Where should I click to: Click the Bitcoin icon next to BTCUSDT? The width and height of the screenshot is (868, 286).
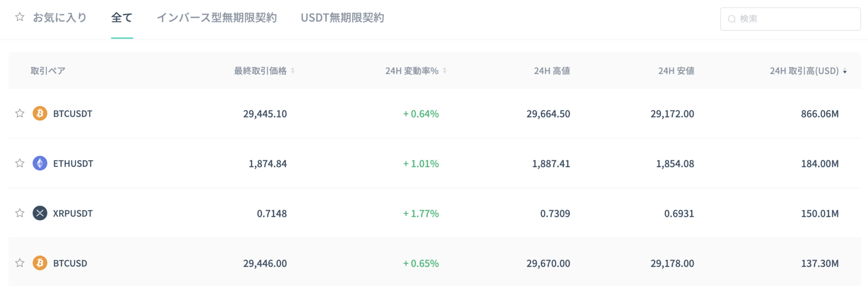click(x=40, y=113)
